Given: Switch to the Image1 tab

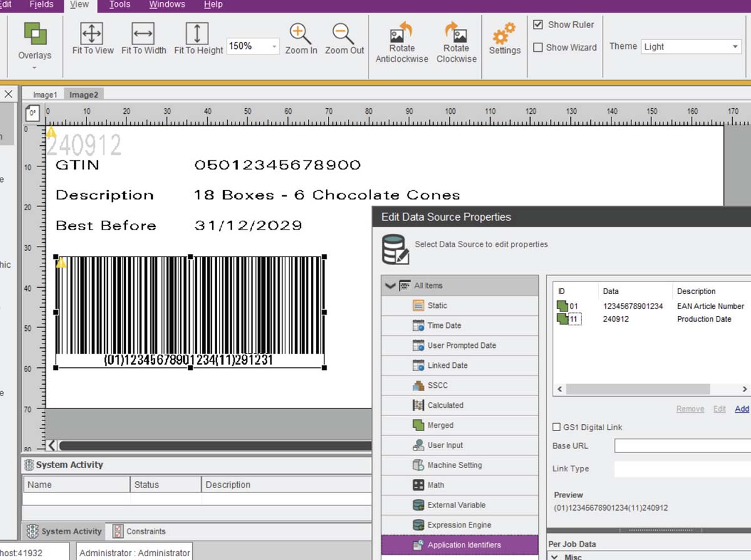Looking at the screenshot, I should [x=44, y=95].
